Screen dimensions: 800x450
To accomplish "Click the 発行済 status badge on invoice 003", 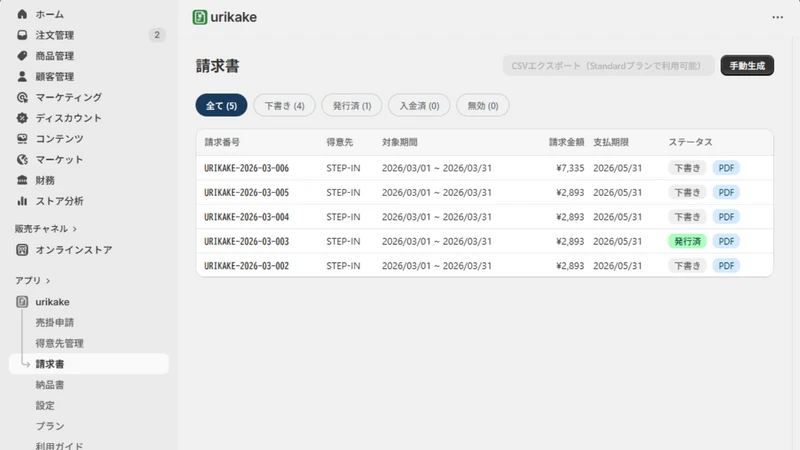I will (x=687, y=241).
